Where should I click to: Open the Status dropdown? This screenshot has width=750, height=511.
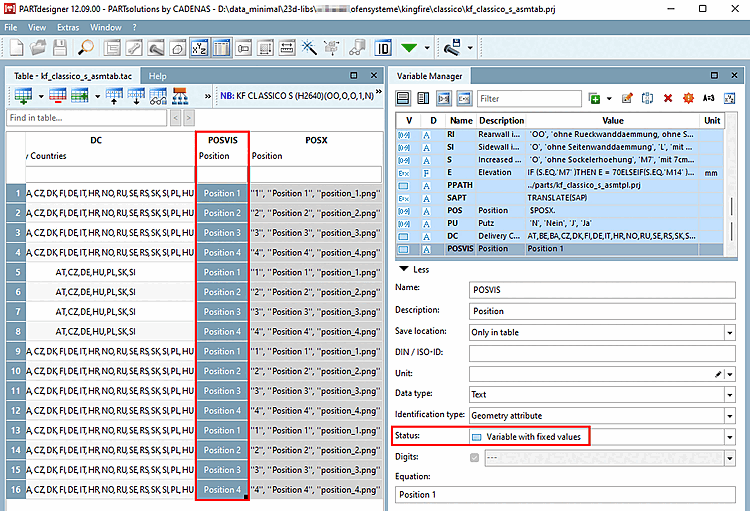[x=730, y=437]
